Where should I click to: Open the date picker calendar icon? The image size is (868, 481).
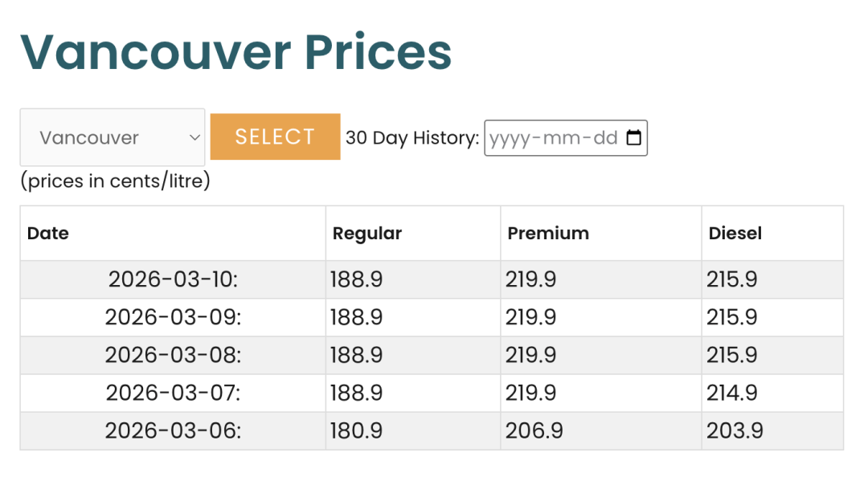pyautogui.click(x=633, y=138)
